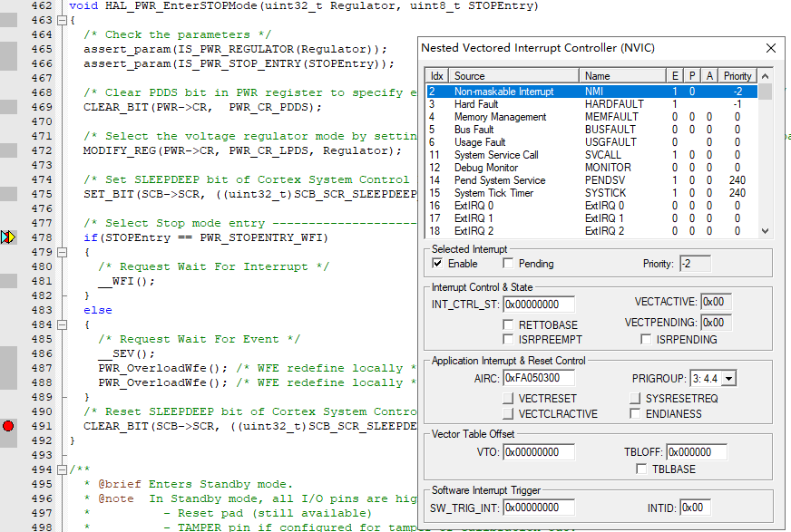This screenshot has height=532, width=791.
Task: Click the __WFI(); statement on line 481
Action: (127, 281)
